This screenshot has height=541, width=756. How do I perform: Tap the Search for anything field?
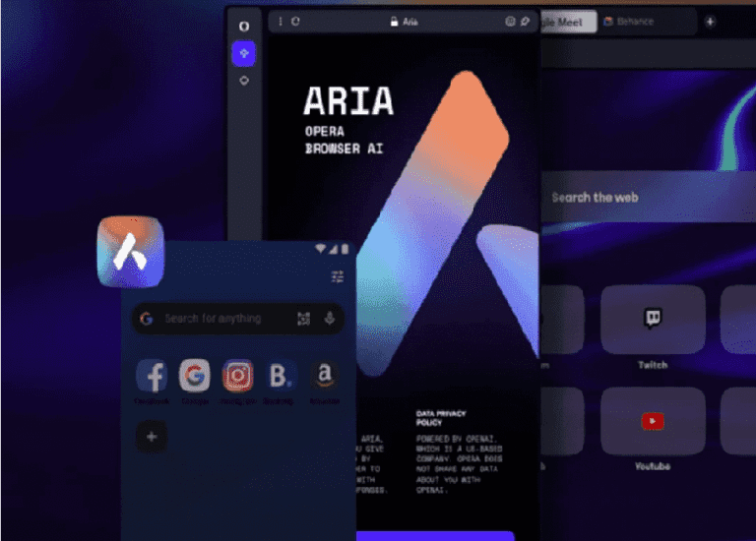click(x=237, y=319)
